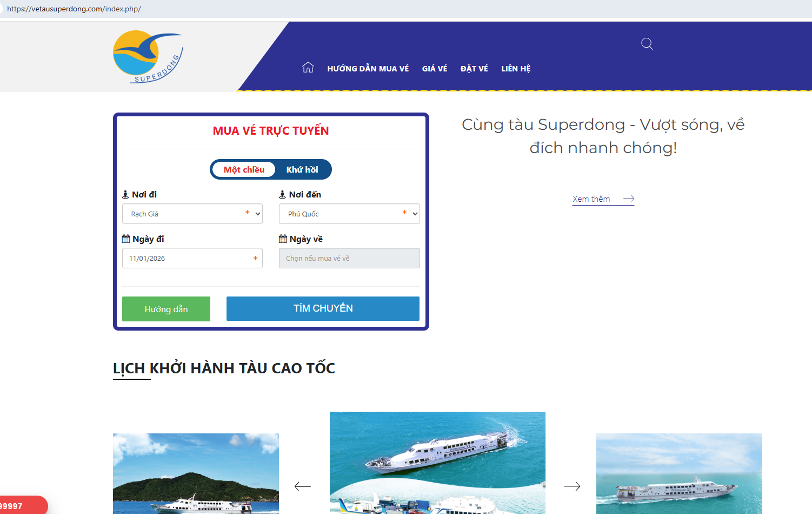
Task: Switch to Khứ hồi round trip
Action: 302,169
